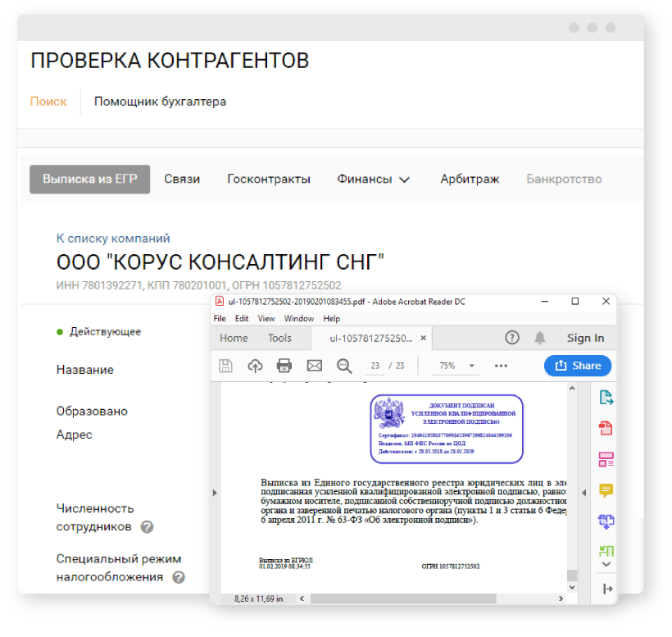Screen dimensions: 672x637
Task: Click the Export PDF icon in right pane
Action: pos(606,398)
